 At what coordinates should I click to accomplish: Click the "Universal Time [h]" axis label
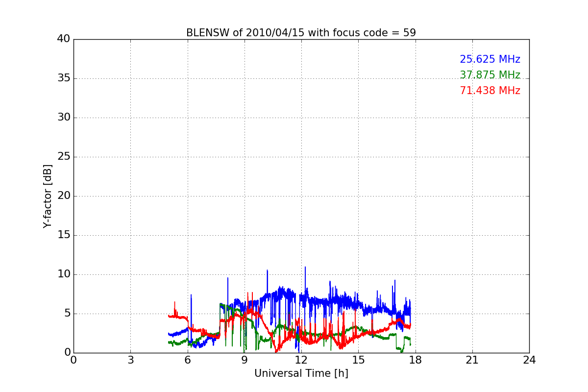click(x=301, y=373)
